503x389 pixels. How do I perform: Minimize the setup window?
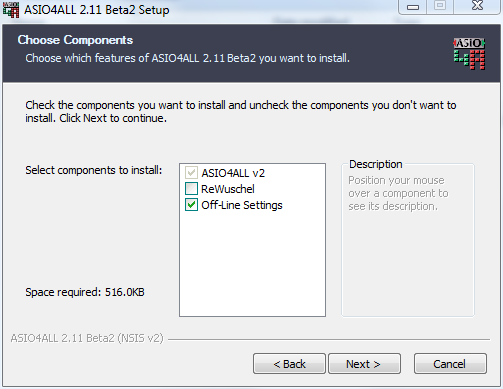tap(413, 6)
